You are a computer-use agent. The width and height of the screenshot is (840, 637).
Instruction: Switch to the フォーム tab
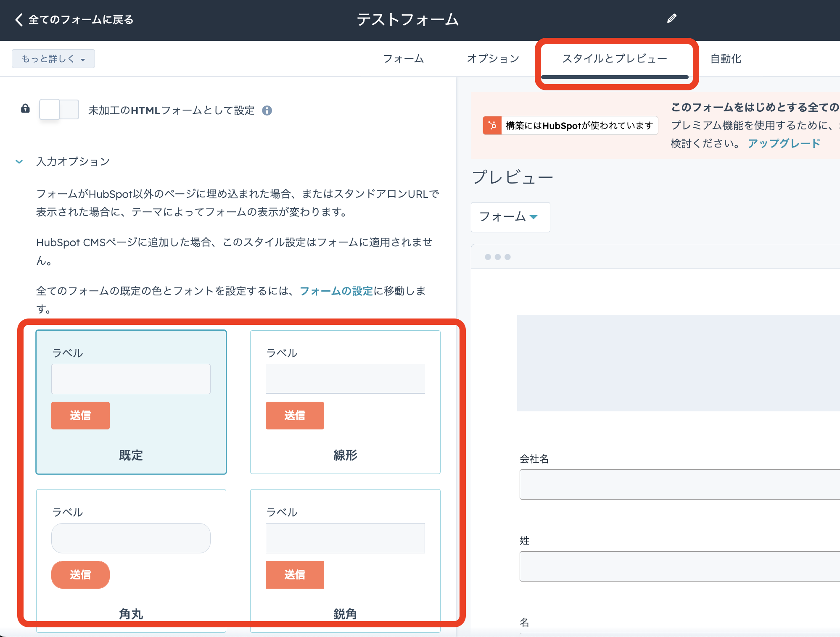(x=403, y=58)
